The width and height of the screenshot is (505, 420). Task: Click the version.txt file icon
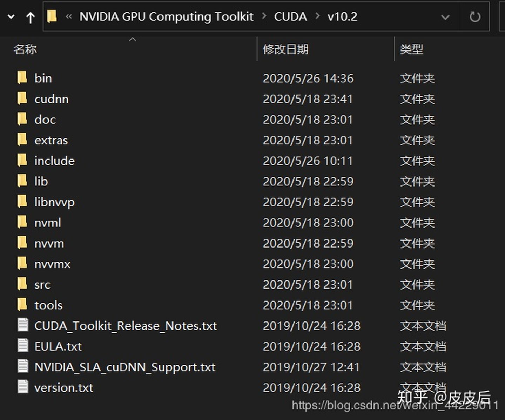(23, 387)
